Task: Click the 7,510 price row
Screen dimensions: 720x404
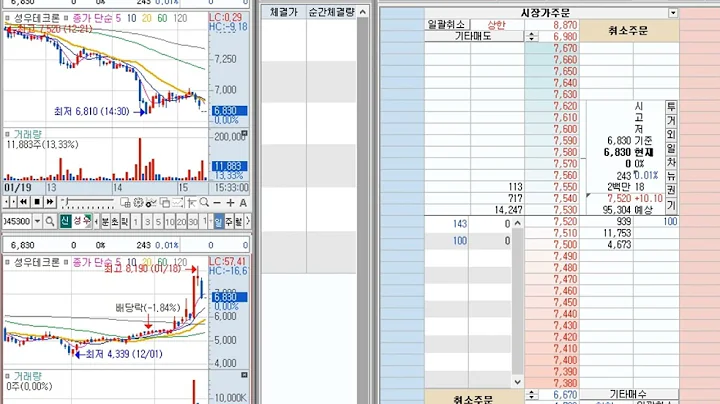Action: click(x=552, y=233)
